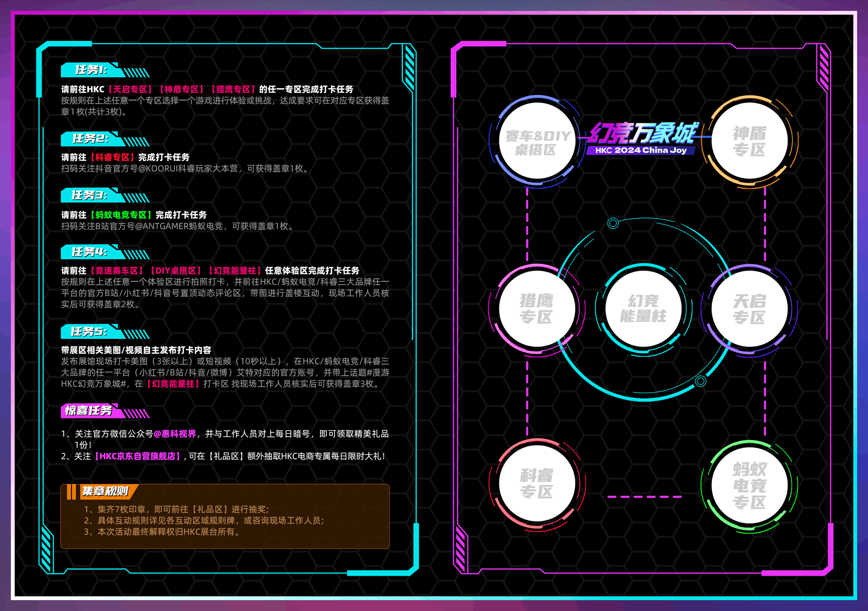The height and width of the screenshot is (611, 868).
Task: Click the 神盾专区 stamp circle
Action: 750,141
